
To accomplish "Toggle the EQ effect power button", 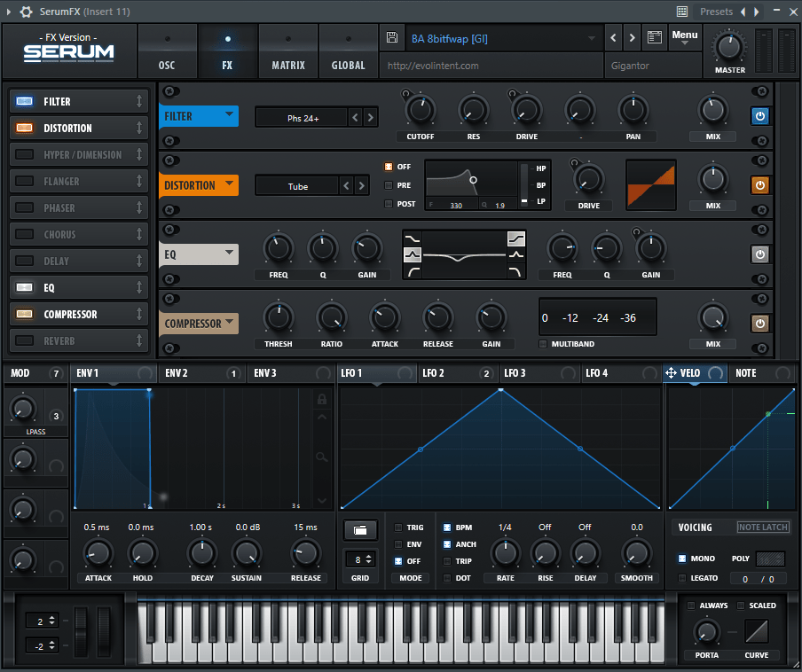I will click(760, 254).
